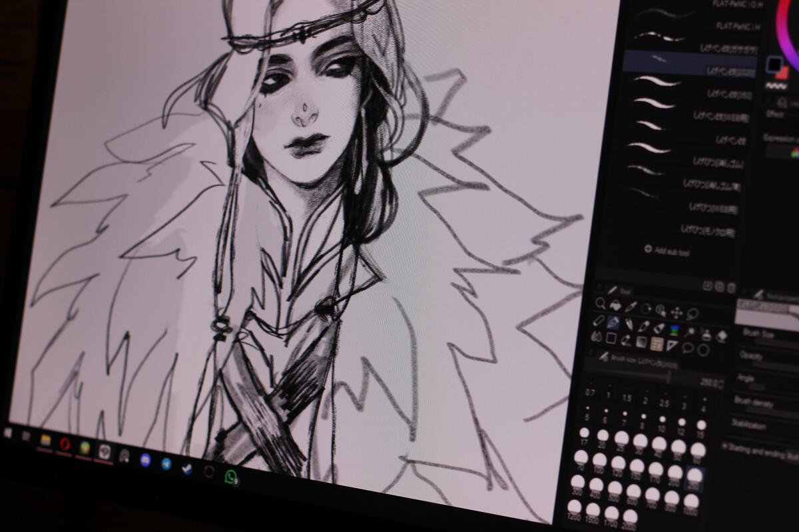
Task: Click the black main color swatch
Action: click(774, 65)
